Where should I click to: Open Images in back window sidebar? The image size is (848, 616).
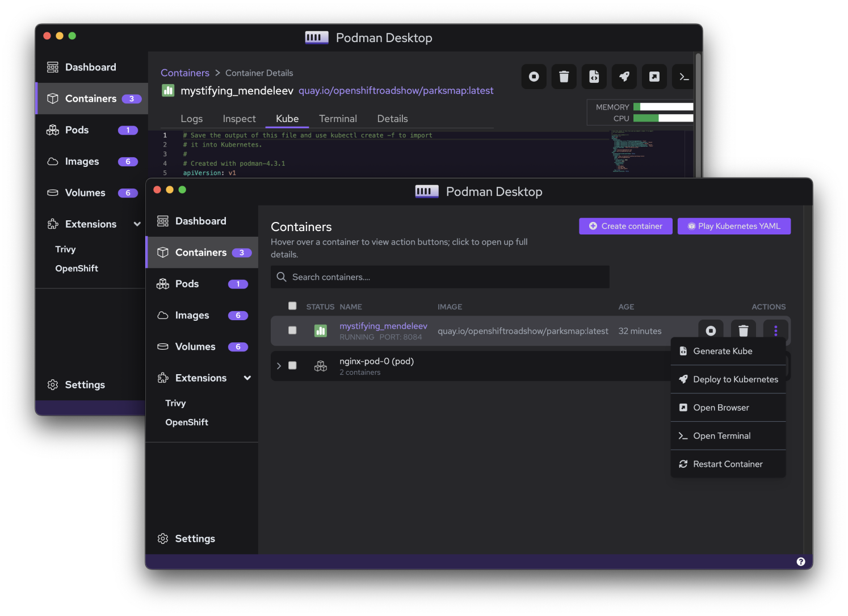click(91, 161)
